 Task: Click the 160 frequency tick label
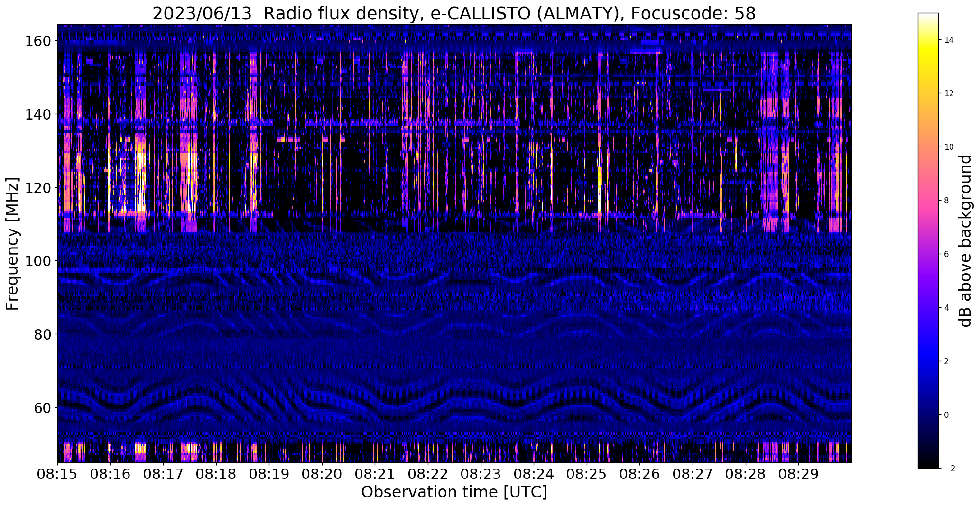coord(38,41)
